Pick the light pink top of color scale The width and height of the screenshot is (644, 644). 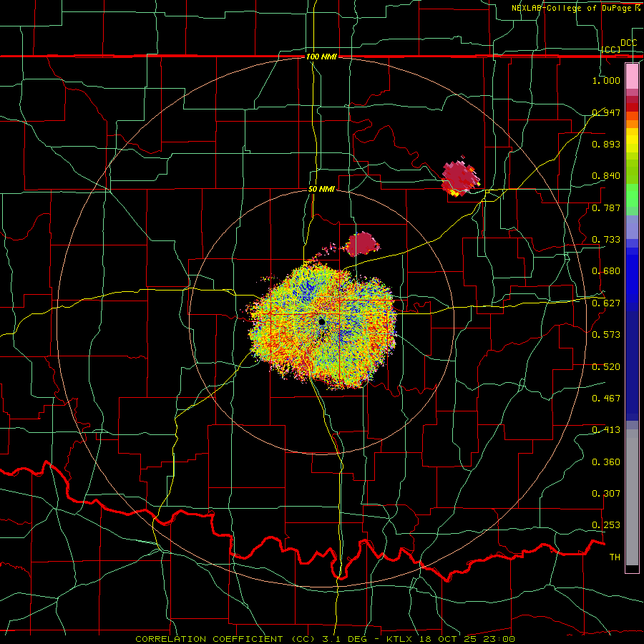point(632,76)
